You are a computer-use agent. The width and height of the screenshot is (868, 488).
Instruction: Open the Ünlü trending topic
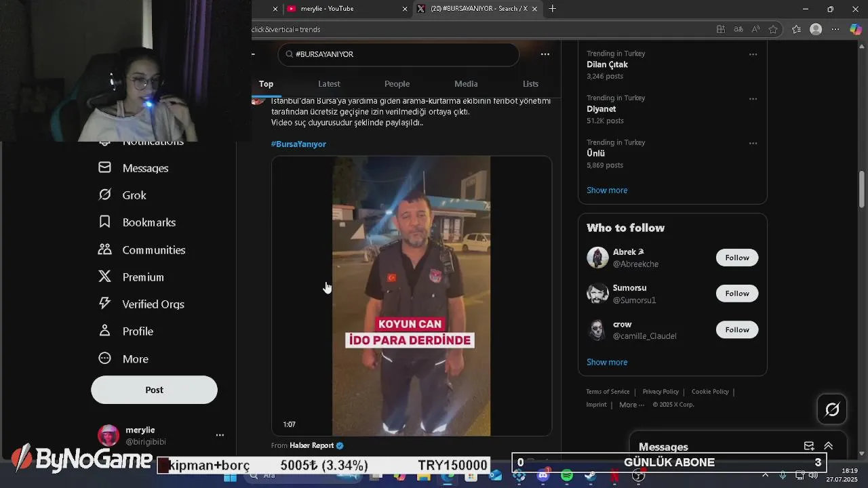tap(595, 154)
